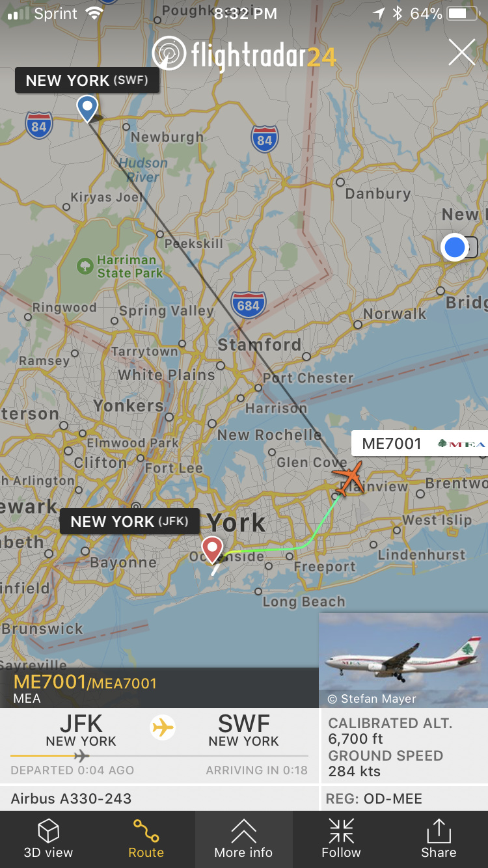Tap the NEW YORK (SWF) label

click(87, 81)
